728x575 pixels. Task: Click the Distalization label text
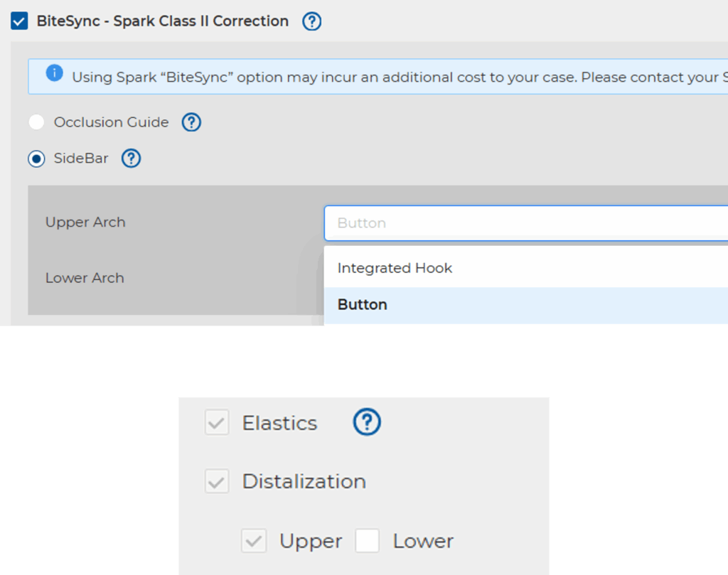pyautogui.click(x=304, y=482)
